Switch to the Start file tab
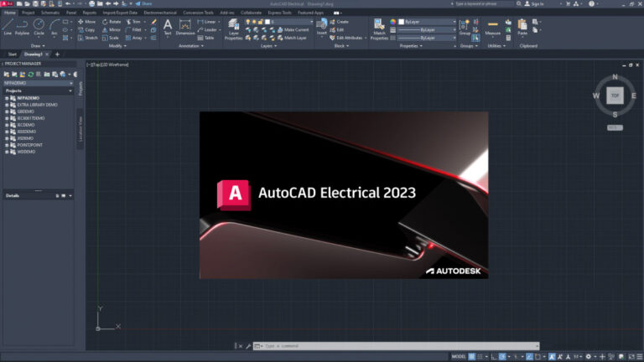The image size is (644, 362). pos(13,54)
